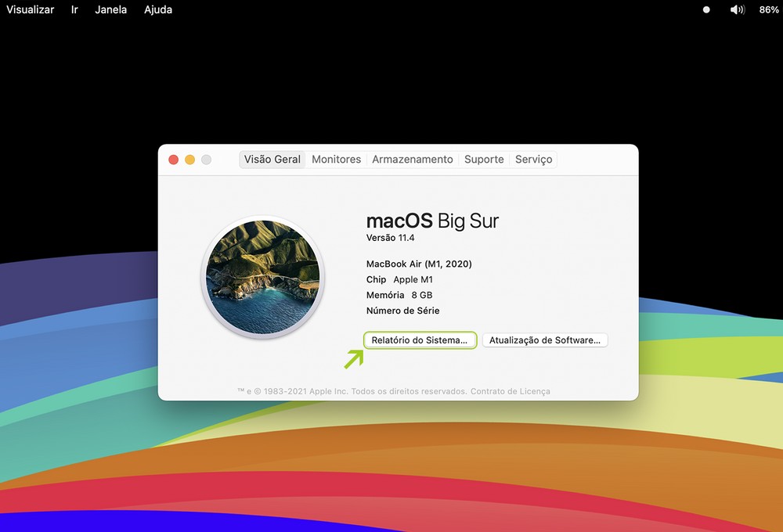Open the Janela menu
This screenshot has height=532, width=783.
110,10
